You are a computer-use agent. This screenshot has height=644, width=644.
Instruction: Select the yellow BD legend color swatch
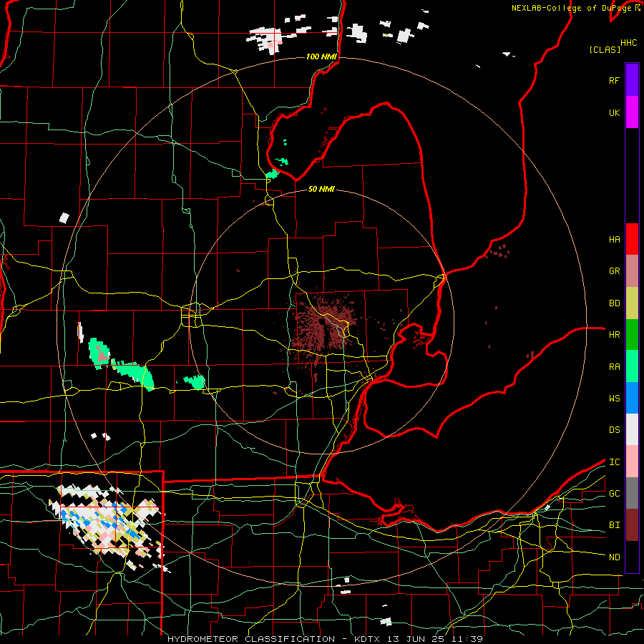click(x=632, y=303)
